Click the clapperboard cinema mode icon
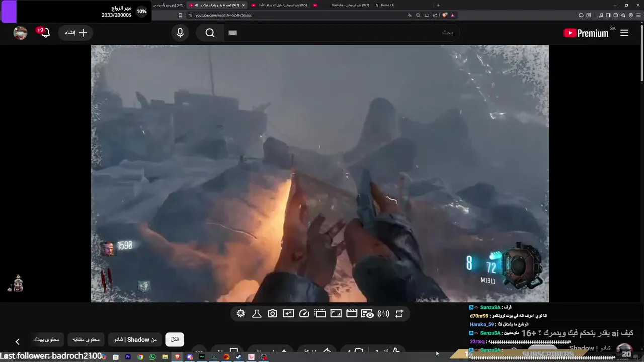Image resolution: width=644 pixels, height=362 pixels. click(352, 314)
